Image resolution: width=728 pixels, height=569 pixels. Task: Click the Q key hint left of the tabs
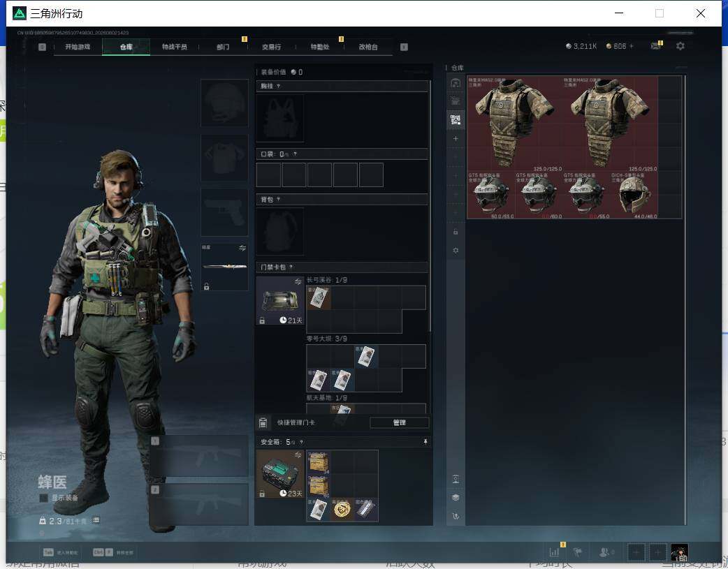pyautogui.click(x=42, y=47)
